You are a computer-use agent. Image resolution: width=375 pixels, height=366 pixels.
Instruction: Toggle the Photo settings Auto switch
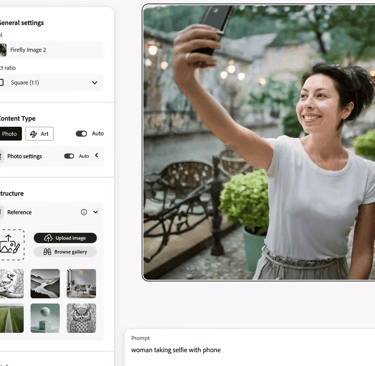tap(69, 156)
